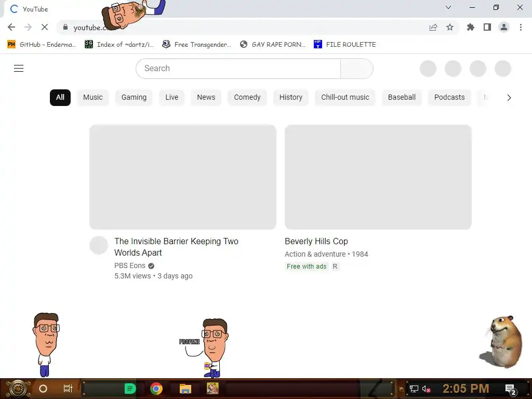Click the 2:05 PM clock
The width and height of the screenshot is (532, 399).
point(466,389)
